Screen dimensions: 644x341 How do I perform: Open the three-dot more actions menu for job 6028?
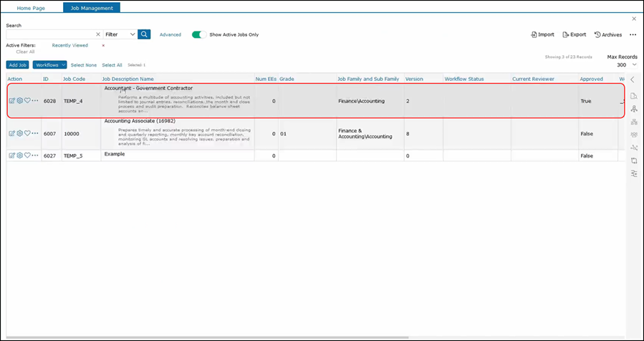[35, 101]
